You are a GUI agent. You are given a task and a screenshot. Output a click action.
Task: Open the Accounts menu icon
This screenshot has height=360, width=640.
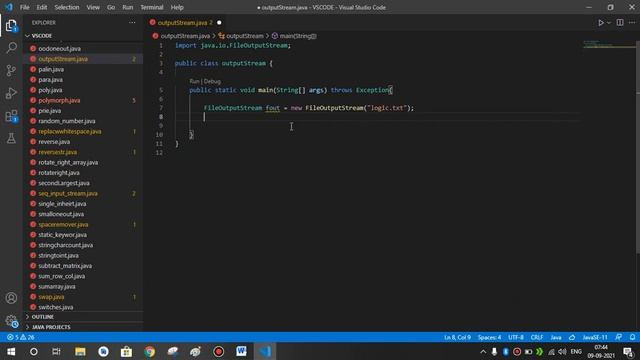click(11, 298)
